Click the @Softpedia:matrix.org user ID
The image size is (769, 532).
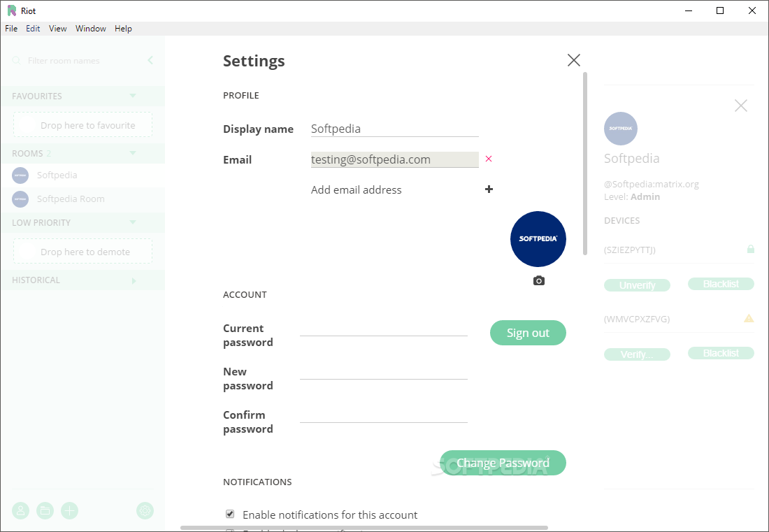[652, 185]
